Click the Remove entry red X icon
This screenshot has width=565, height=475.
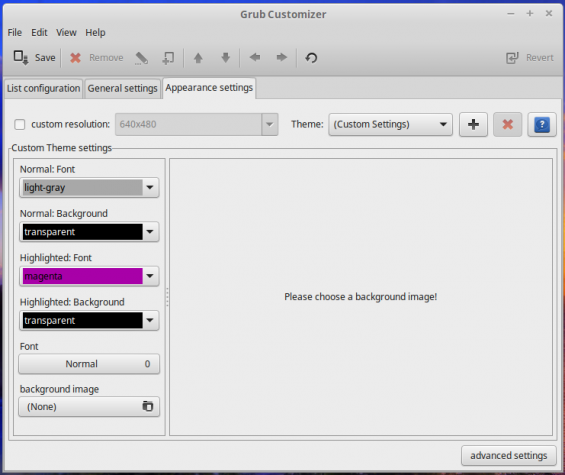pos(75,58)
